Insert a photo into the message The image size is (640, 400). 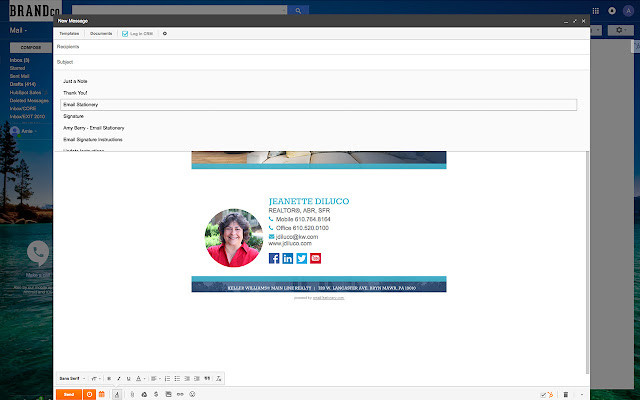coord(168,395)
